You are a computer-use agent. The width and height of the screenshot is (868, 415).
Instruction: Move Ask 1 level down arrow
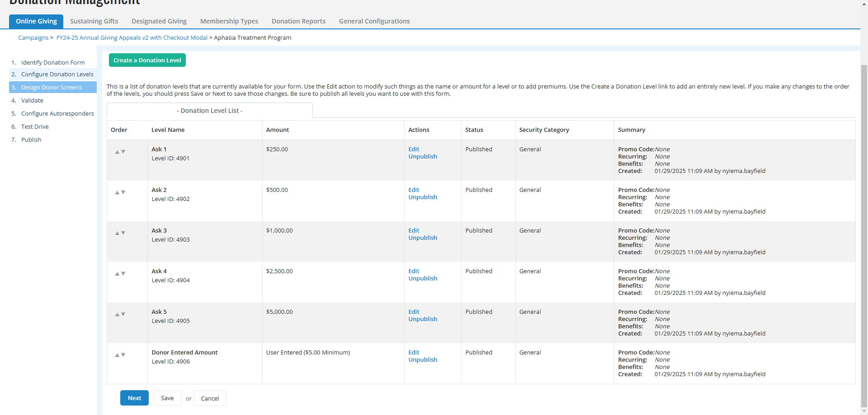123,152
